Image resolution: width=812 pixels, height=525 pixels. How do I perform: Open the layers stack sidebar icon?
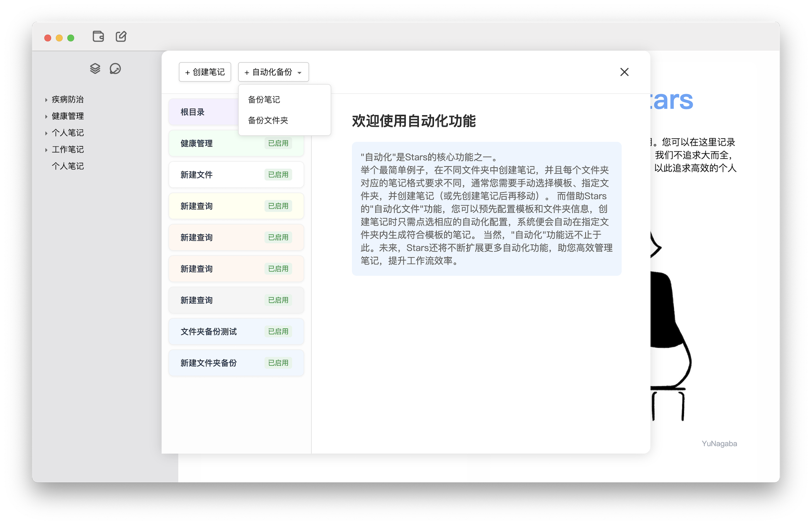(95, 68)
